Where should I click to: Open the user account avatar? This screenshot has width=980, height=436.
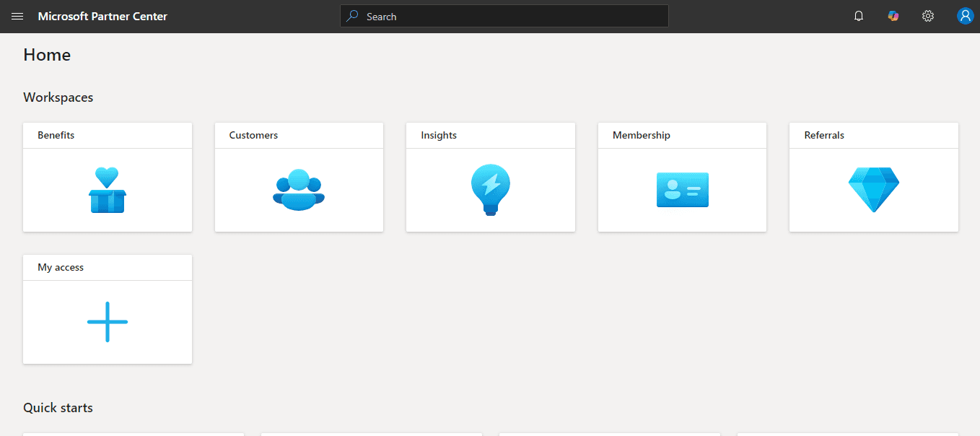[965, 16]
